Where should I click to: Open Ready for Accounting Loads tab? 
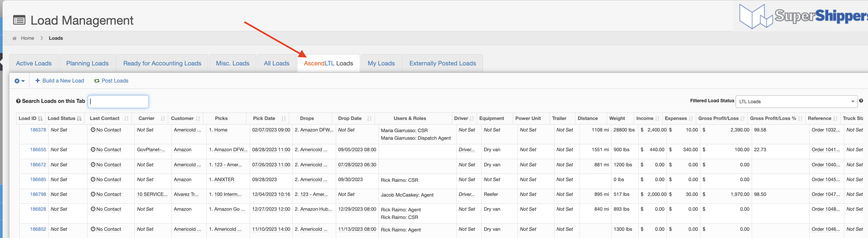[162, 63]
